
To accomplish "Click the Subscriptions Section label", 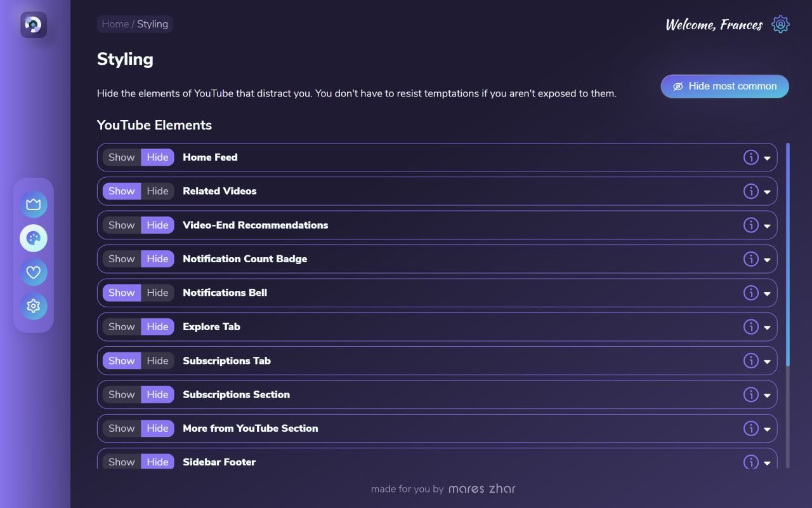I will pyautogui.click(x=236, y=394).
